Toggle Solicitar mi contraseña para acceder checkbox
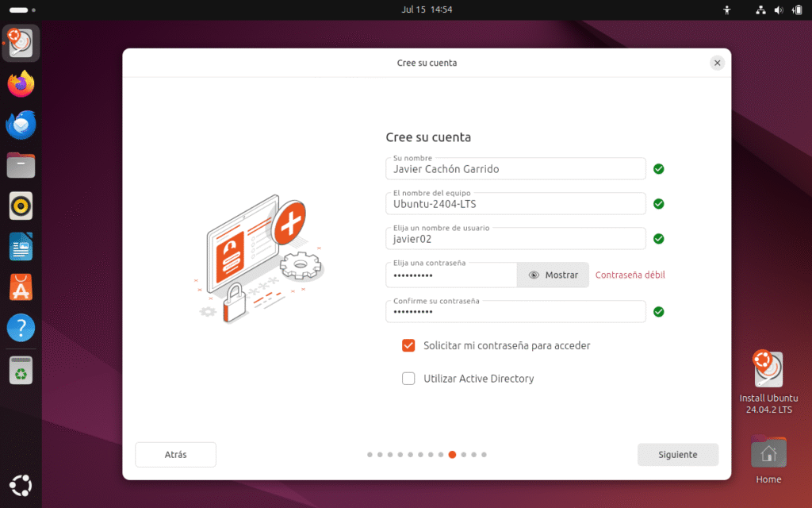Screen dimensions: 812x508 pyautogui.click(x=408, y=346)
